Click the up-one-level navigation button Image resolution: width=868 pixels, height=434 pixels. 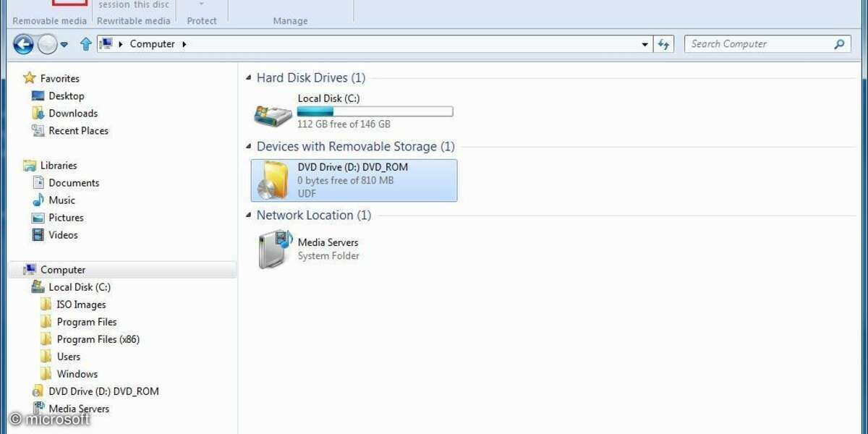click(x=85, y=43)
